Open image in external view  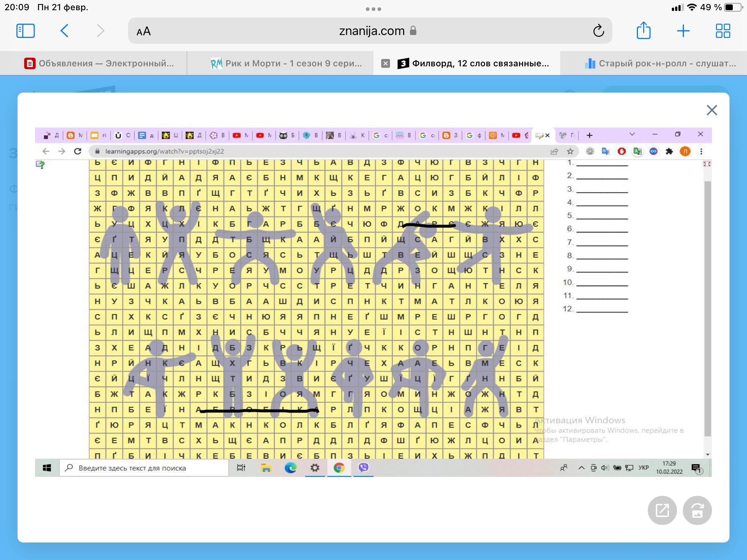tap(662, 510)
